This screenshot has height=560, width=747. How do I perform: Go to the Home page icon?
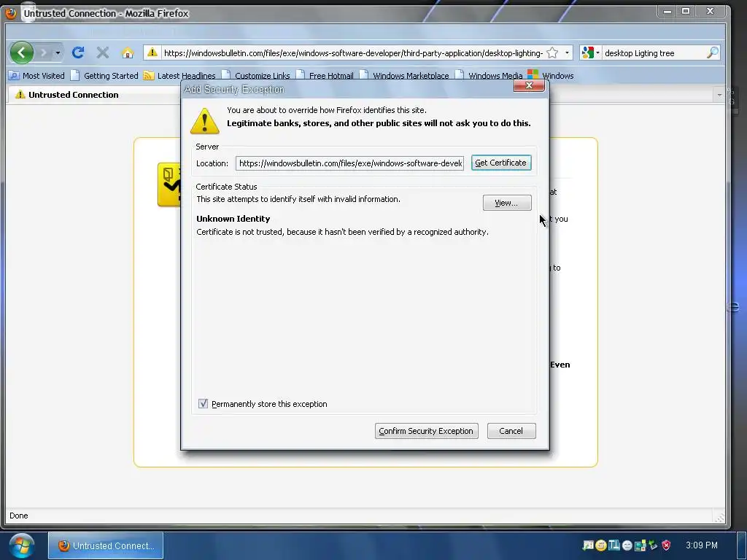[127, 52]
